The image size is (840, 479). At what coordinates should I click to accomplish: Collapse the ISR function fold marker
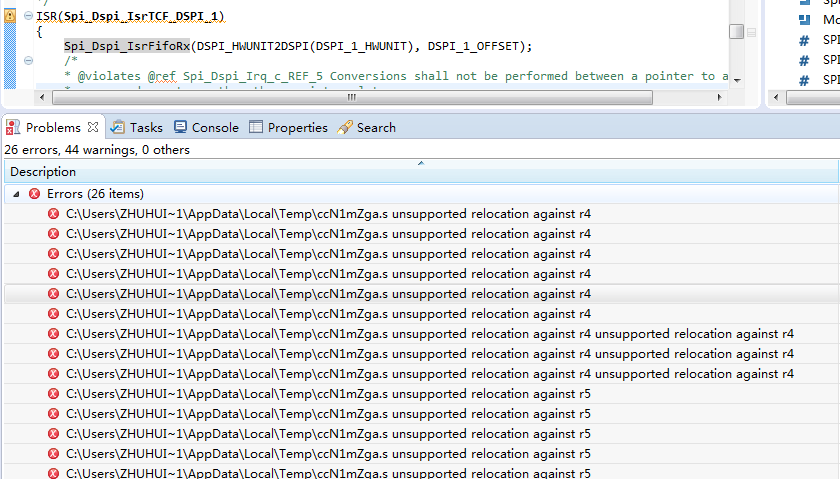pyautogui.click(x=28, y=16)
